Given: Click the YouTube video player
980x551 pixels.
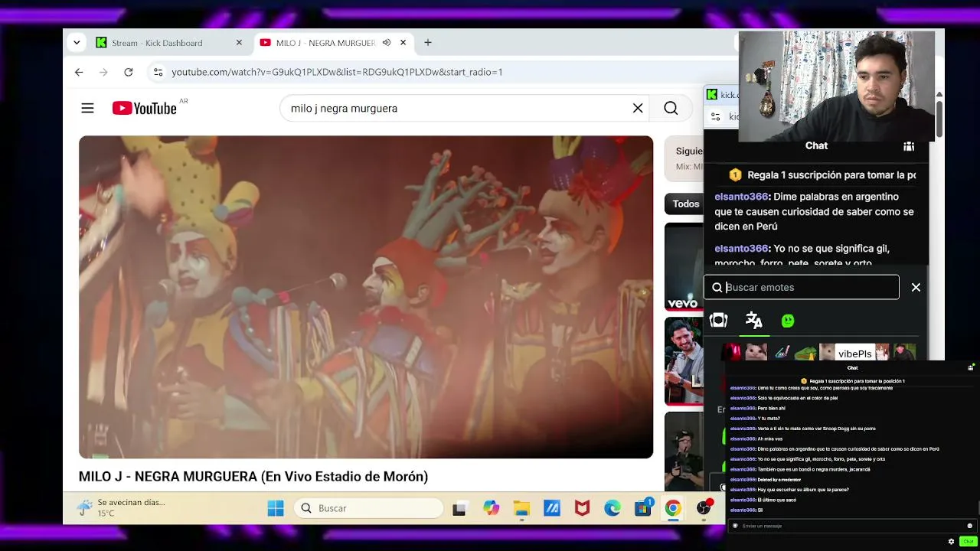Looking at the screenshot, I should [366, 297].
